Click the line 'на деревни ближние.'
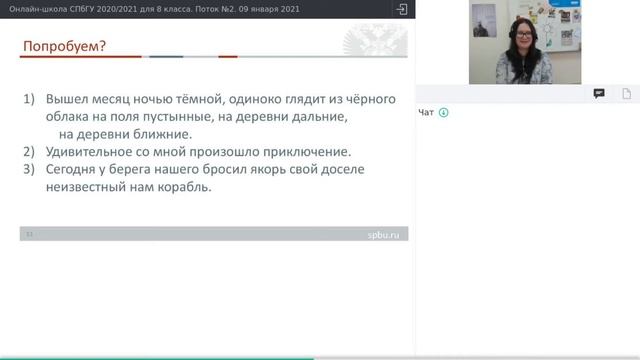Image resolution: width=640 pixels, height=360 pixels. point(125,134)
